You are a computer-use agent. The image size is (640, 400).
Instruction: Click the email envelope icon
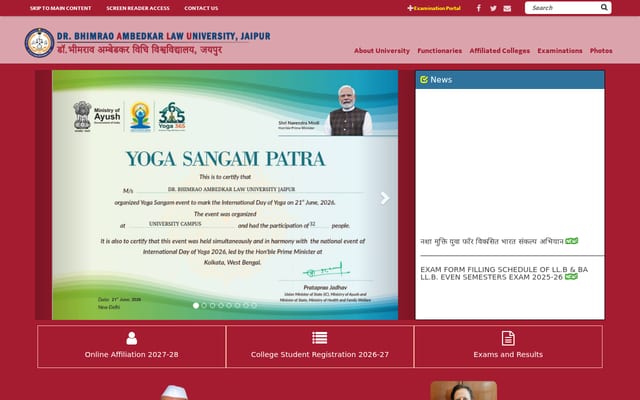(x=507, y=8)
